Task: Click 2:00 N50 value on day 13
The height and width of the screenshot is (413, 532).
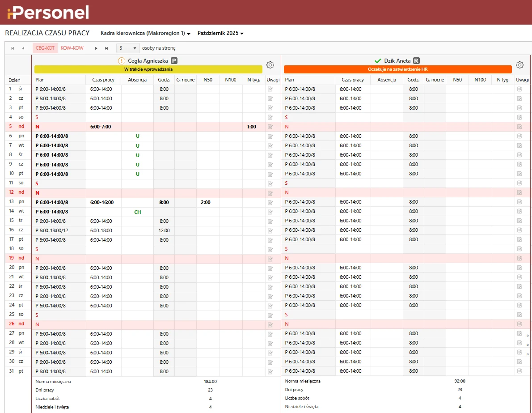Action: pyautogui.click(x=206, y=202)
